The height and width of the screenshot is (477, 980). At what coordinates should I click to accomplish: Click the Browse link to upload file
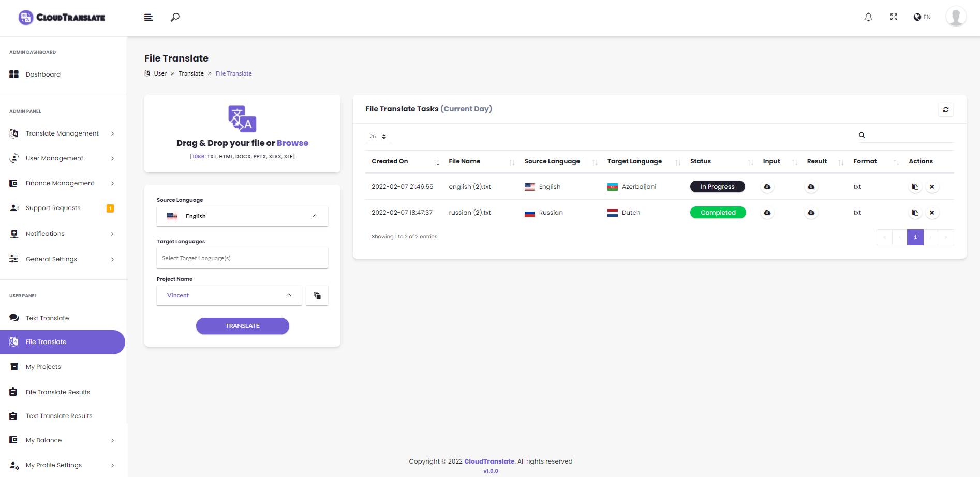[292, 143]
